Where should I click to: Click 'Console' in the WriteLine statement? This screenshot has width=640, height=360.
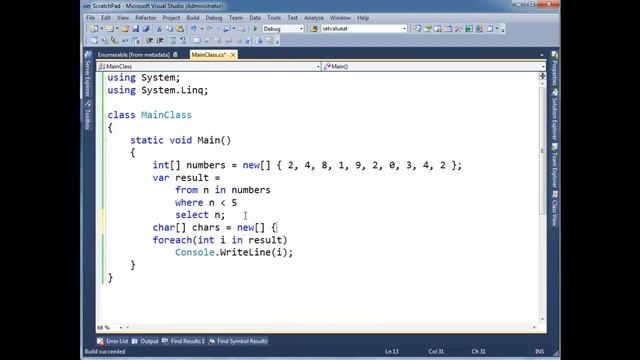click(195, 253)
